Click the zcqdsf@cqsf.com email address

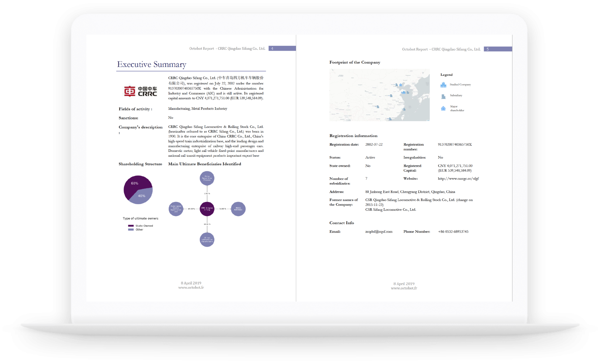click(x=379, y=232)
